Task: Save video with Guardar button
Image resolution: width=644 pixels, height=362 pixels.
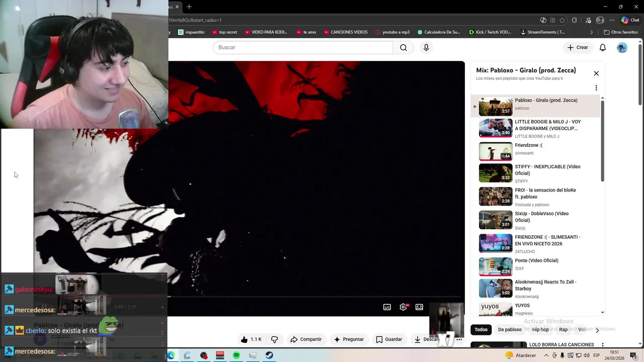Action: [389, 339]
